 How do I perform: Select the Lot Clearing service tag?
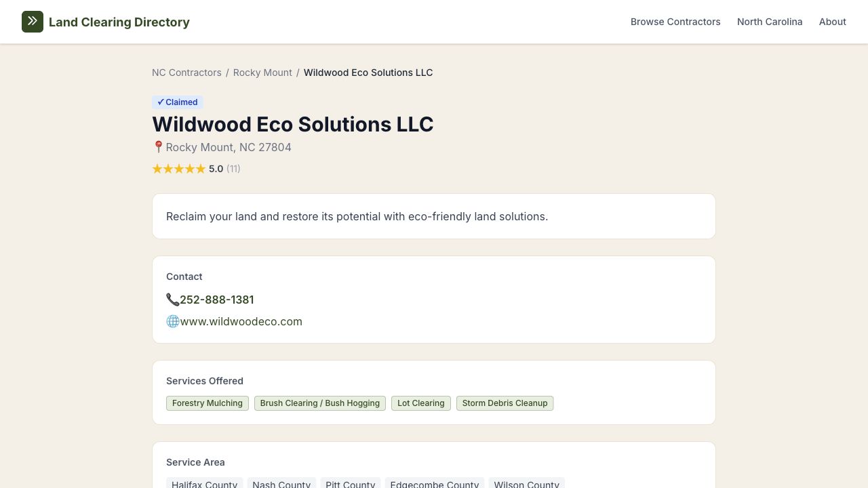[421, 403]
